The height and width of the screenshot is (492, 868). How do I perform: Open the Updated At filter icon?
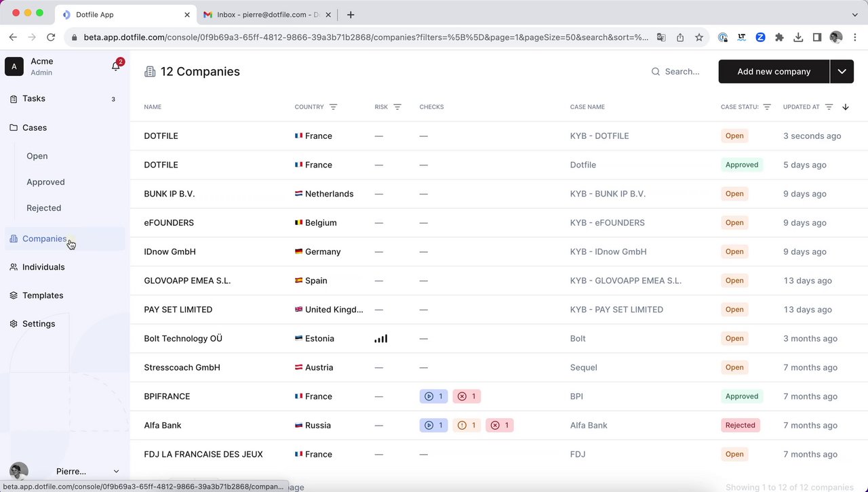829,107
